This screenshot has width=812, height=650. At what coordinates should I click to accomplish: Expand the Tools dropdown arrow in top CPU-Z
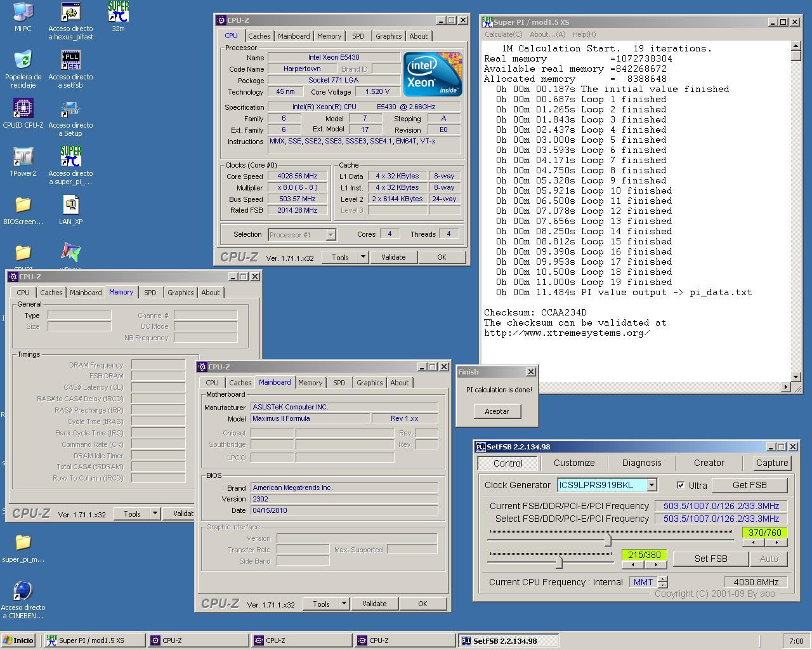[x=363, y=257]
